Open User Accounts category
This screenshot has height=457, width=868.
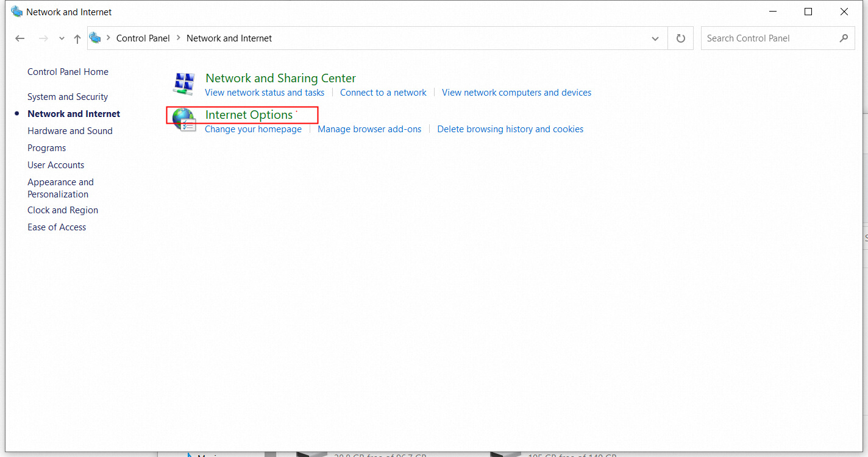[55, 165]
